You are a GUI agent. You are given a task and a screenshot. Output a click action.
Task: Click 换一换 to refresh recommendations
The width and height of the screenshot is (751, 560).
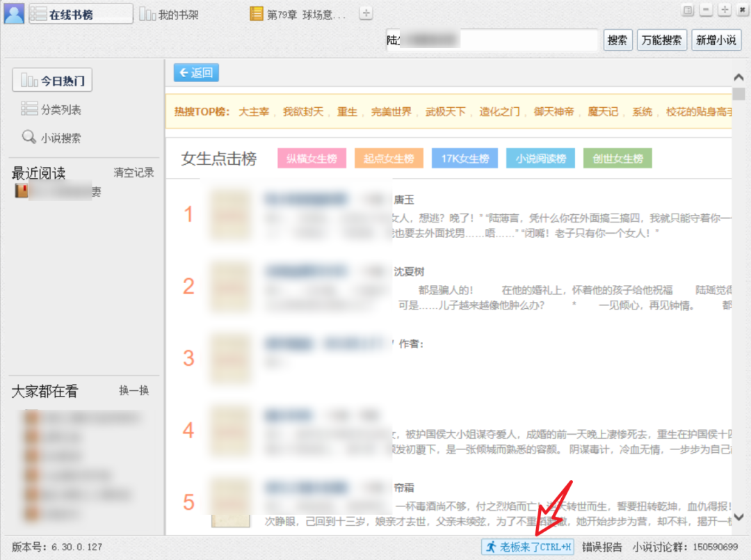point(134,392)
